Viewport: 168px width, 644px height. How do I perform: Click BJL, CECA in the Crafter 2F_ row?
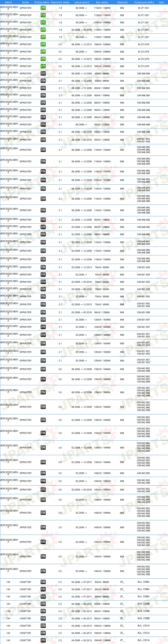tap(144, 640)
